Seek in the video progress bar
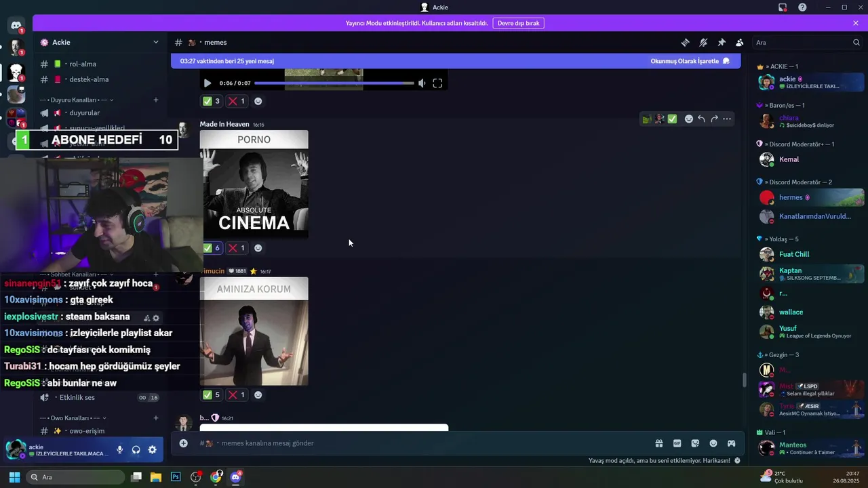The height and width of the screenshot is (488, 868). tap(334, 83)
